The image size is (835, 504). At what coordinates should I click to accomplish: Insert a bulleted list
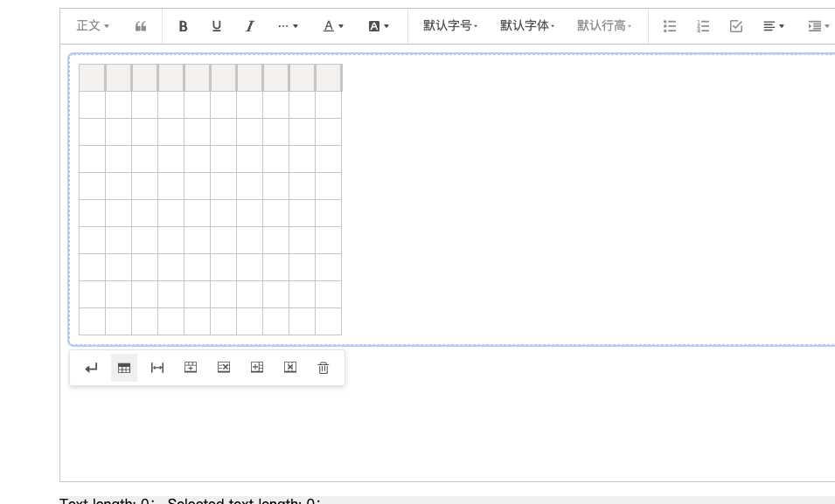(x=670, y=26)
